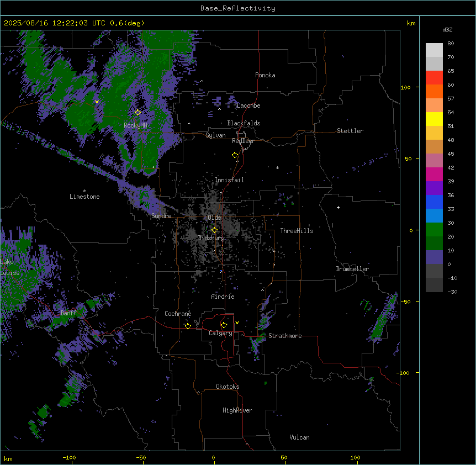
Task: Click the vertical axis tick label -50
Action: (x=405, y=302)
